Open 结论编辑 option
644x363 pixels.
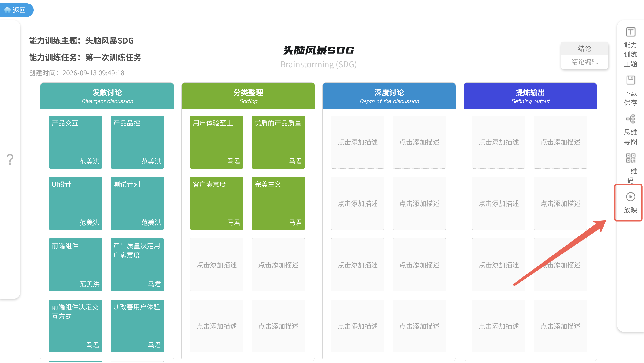pos(585,62)
